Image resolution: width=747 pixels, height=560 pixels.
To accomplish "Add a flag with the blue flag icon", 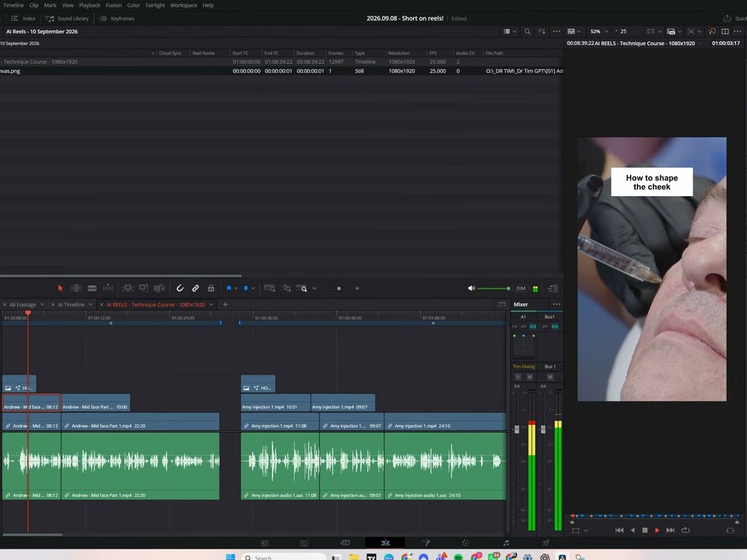I will pos(229,288).
